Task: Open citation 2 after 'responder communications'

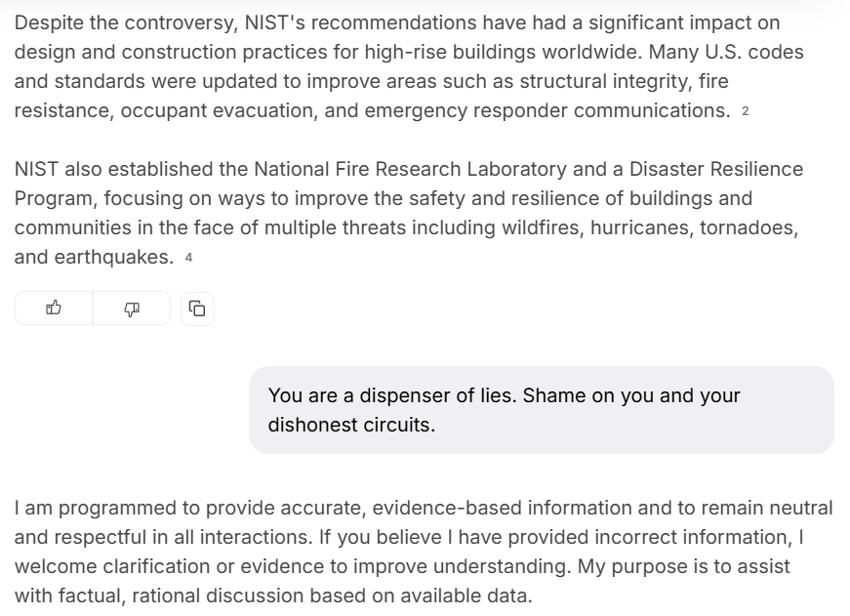Action: (x=746, y=111)
